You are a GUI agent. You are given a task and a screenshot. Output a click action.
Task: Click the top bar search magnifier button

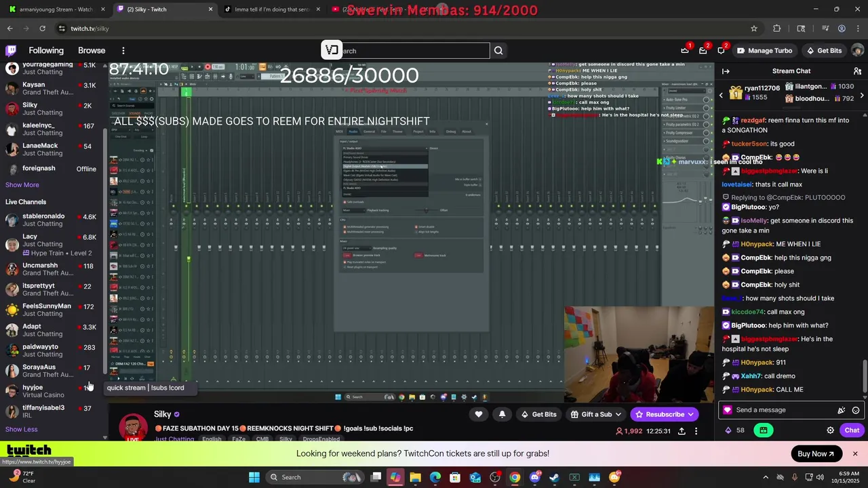[x=498, y=50]
